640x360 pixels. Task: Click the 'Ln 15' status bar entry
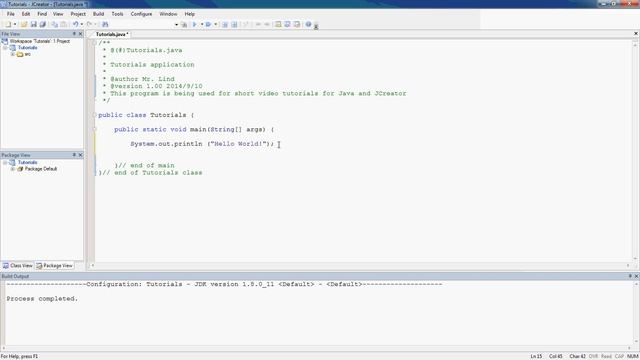pos(536,356)
